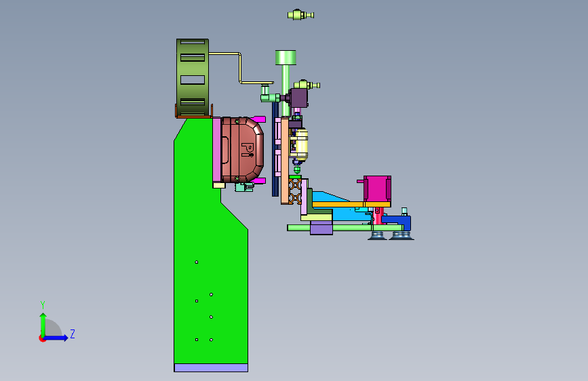Select the suction cup beneath the red post

click(x=377, y=236)
